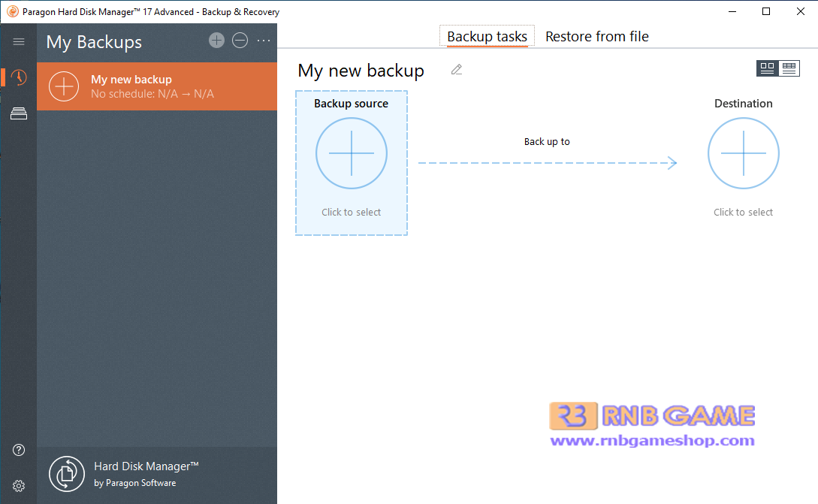The image size is (818, 504).
Task: Minimize the application window
Action: point(732,11)
